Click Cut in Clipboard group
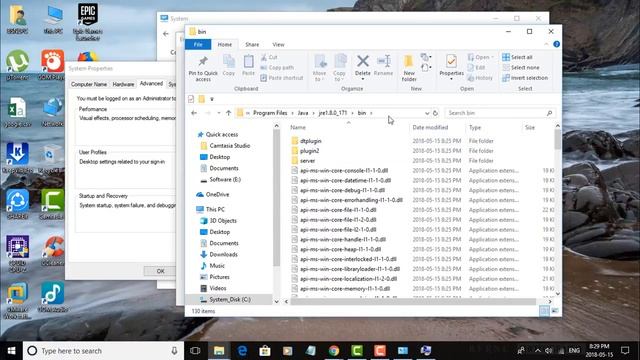 point(269,57)
